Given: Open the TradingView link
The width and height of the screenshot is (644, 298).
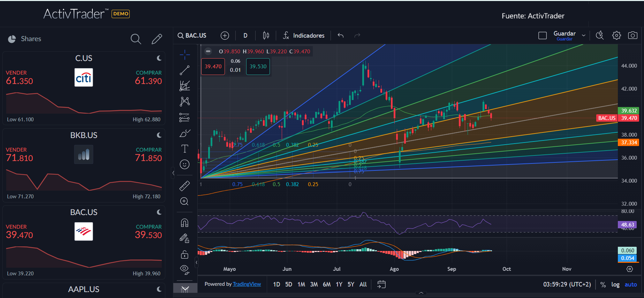Looking at the screenshot, I should tap(247, 284).
